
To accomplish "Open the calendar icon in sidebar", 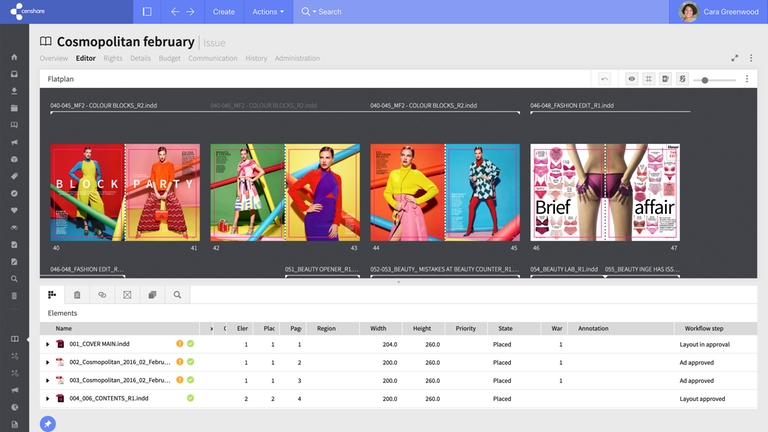I will pyautogui.click(x=14, y=108).
